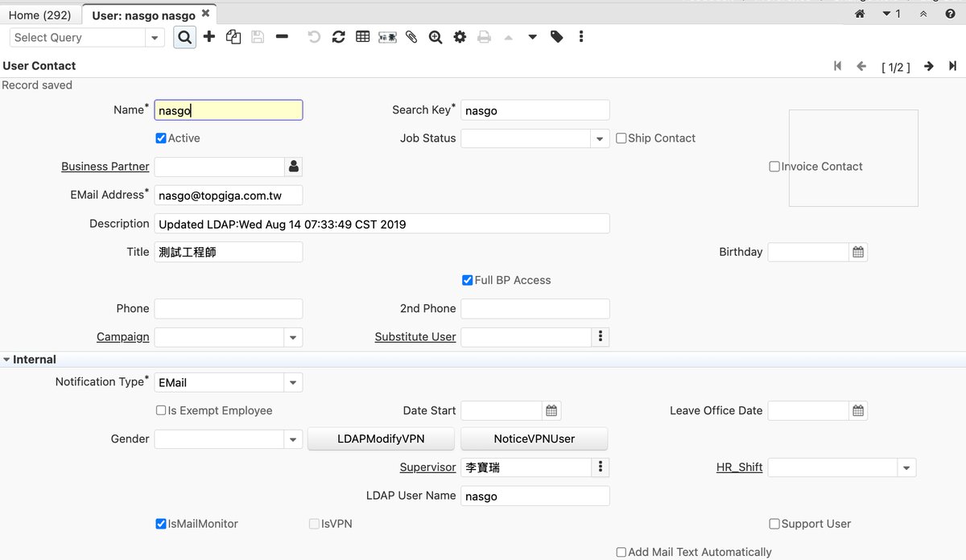Switch to the Home (292) tab
Image resolution: width=966 pixels, height=560 pixels.
[39, 15]
